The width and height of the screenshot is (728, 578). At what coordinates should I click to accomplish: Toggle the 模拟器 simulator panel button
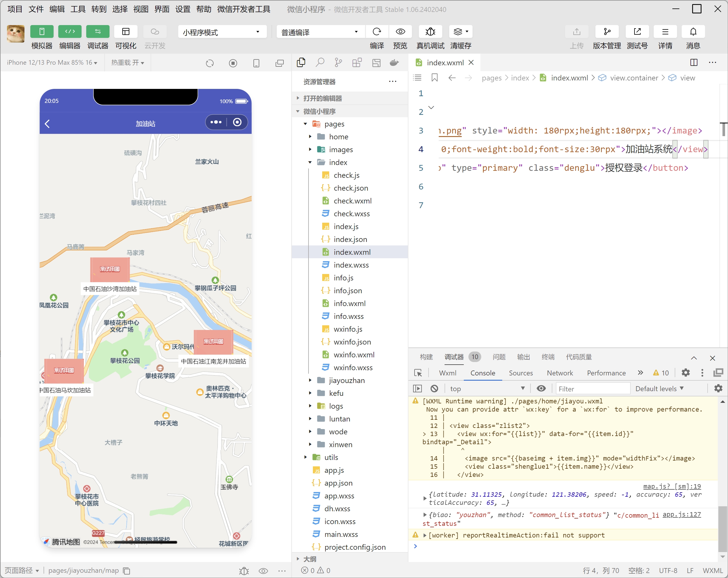point(42,32)
